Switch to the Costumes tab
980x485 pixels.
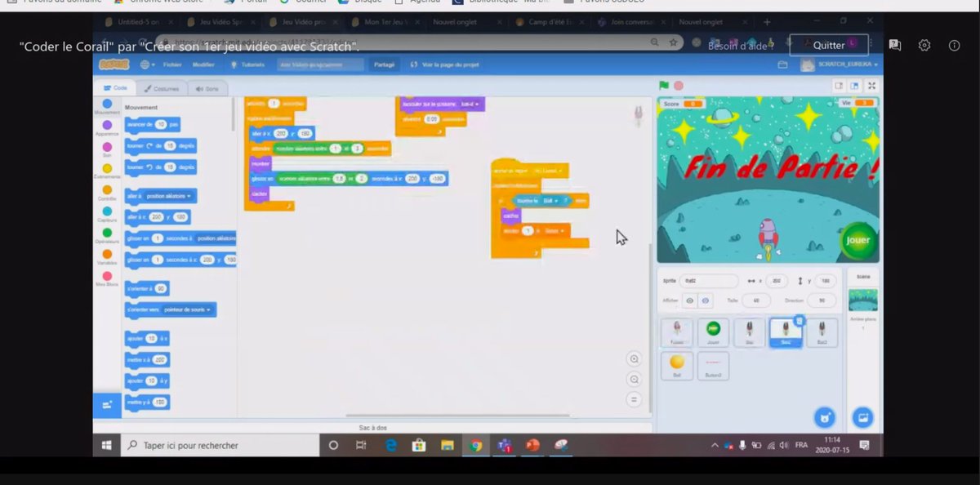click(x=161, y=88)
